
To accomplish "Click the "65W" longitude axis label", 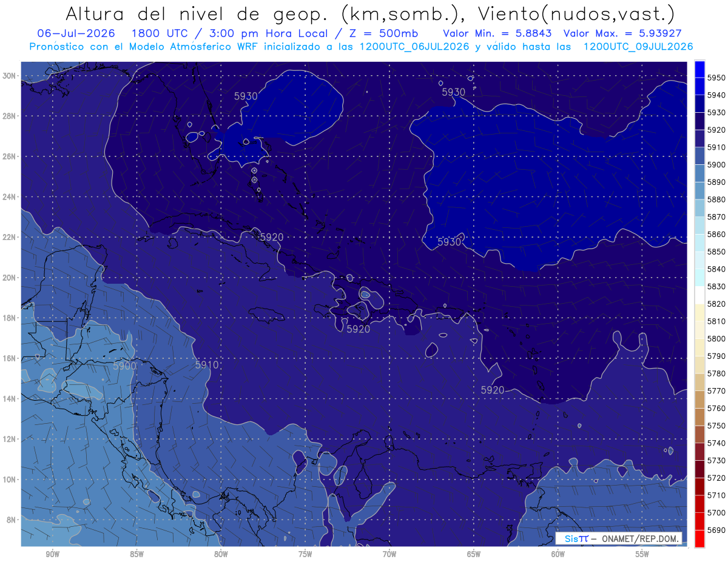I will tap(474, 555).
